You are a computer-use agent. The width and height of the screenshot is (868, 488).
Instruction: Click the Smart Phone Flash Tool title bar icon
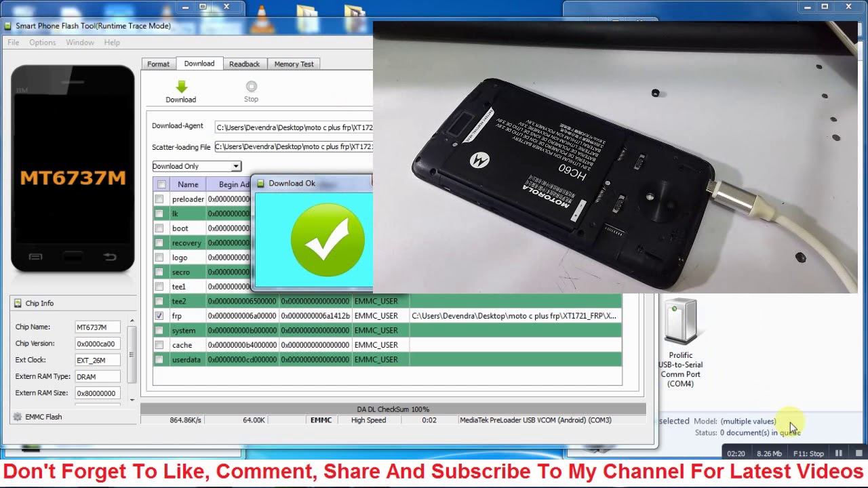(8, 26)
